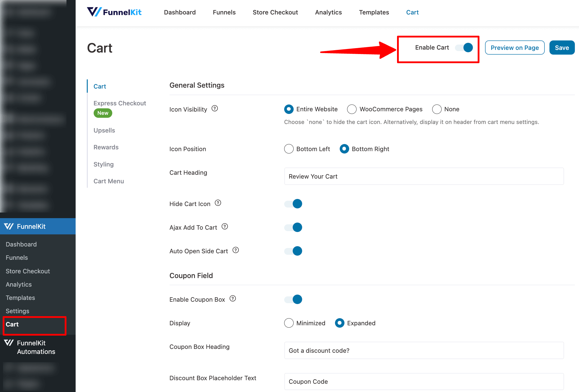Click the Cart Heading text field
This screenshot has width=579, height=392.
(424, 177)
